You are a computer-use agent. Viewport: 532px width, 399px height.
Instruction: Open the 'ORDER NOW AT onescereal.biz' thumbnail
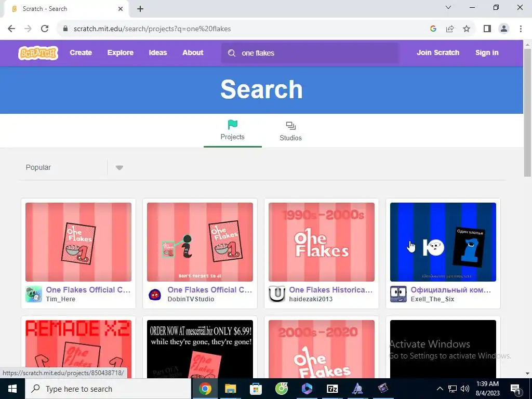[x=200, y=349]
